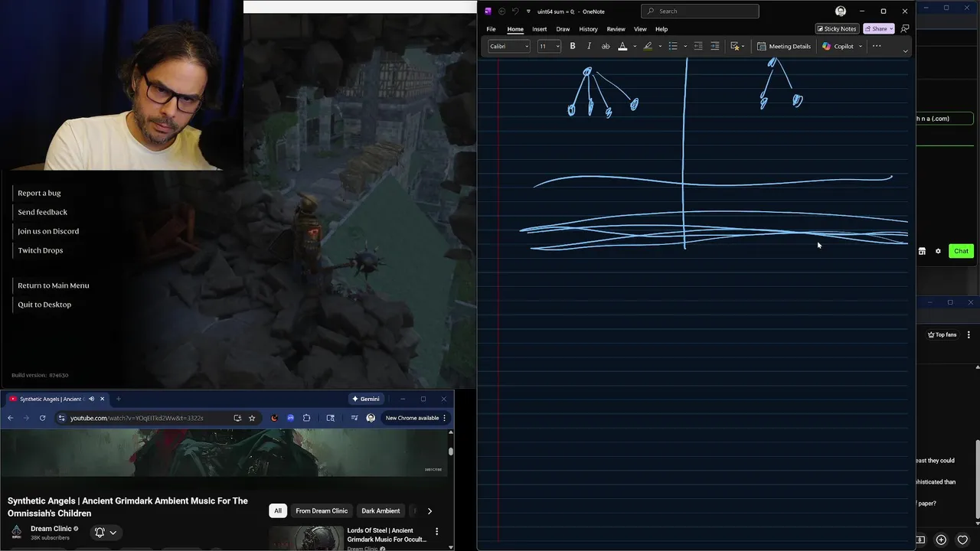980x551 pixels.
Task: Open OneNote account profile picture
Action: (x=841, y=11)
